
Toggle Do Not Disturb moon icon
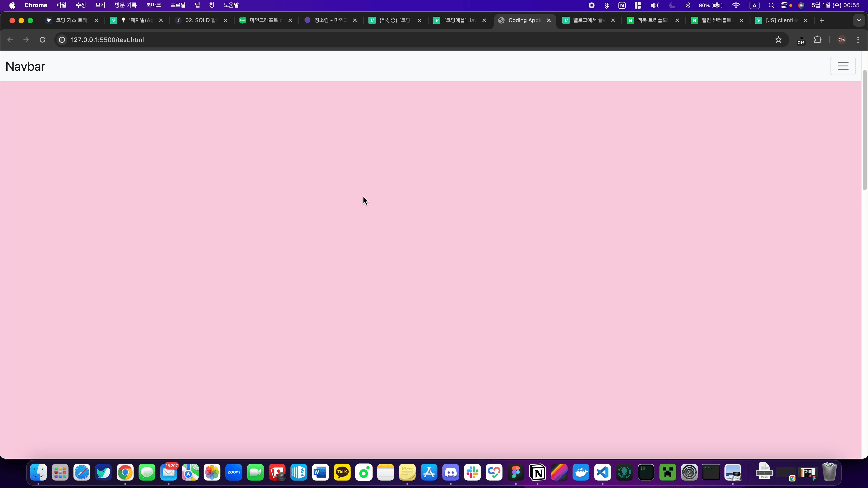(x=672, y=5)
